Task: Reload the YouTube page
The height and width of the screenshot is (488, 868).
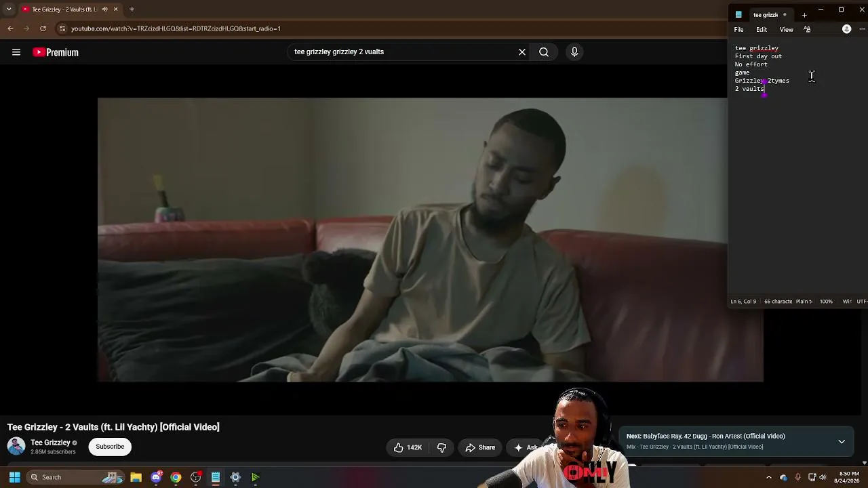Action: (43, 28)
